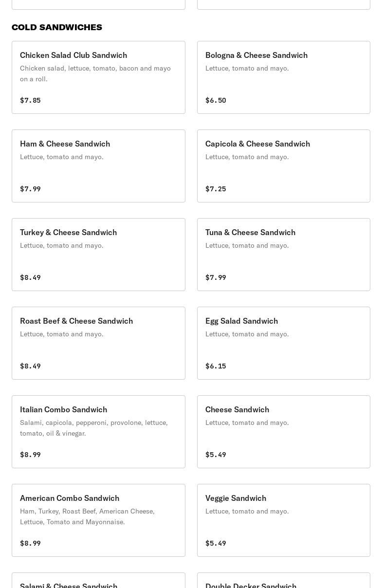Image resolution: width=382 pixels, height=588 pixels.
Task: Pick the Veggie Sandwich item
Action: point(283,520)
